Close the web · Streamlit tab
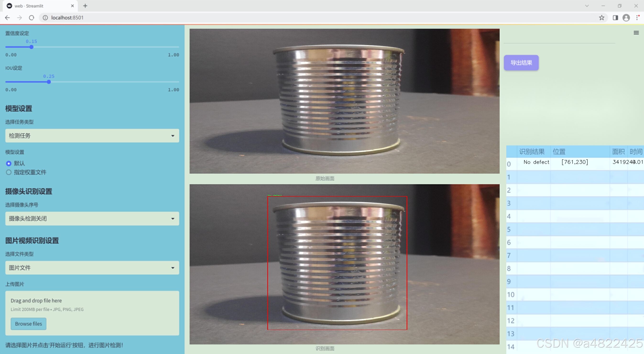 [72, 6]
